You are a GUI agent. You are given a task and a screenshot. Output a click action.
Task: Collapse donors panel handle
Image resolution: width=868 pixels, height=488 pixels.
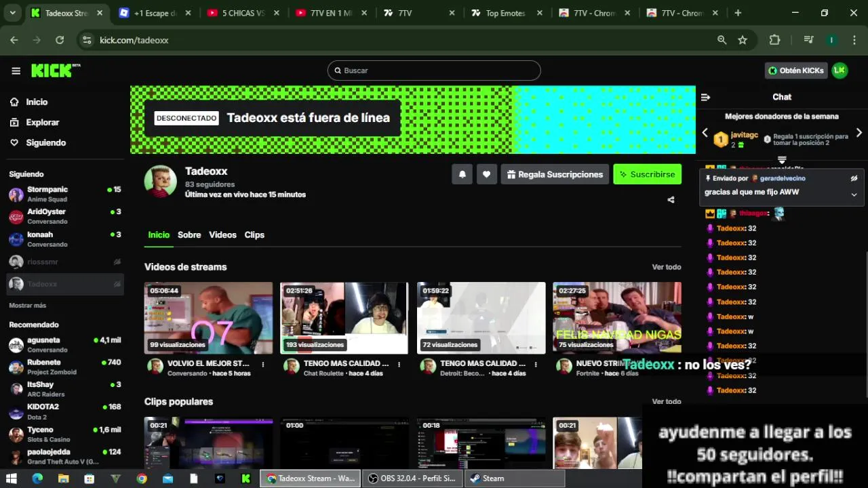(782, 160)
